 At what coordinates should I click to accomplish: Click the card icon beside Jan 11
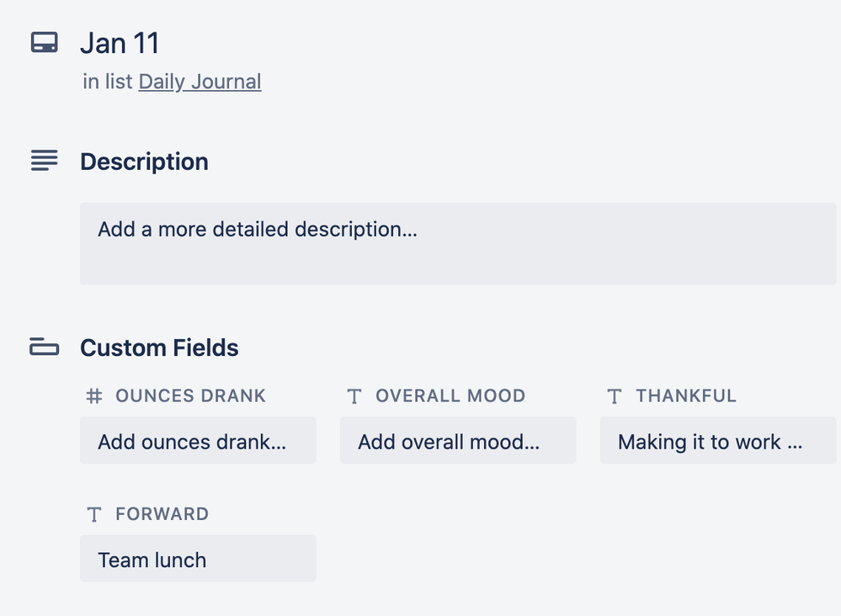tap(44, 43)
